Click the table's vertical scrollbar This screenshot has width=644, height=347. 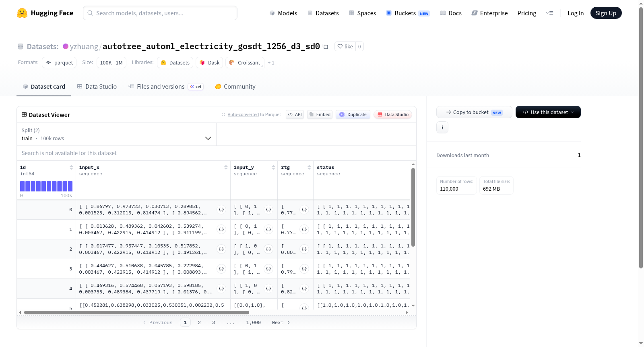[413, 207]
